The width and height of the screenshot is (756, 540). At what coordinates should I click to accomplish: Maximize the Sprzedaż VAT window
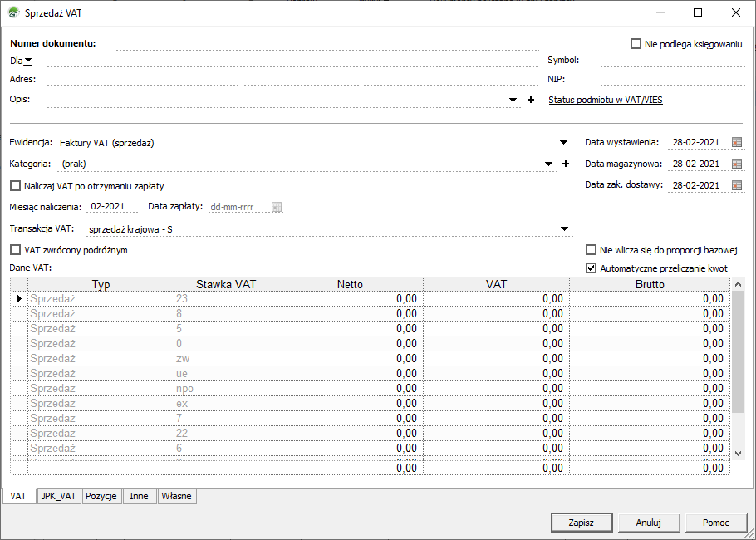[x=698, y=13]
